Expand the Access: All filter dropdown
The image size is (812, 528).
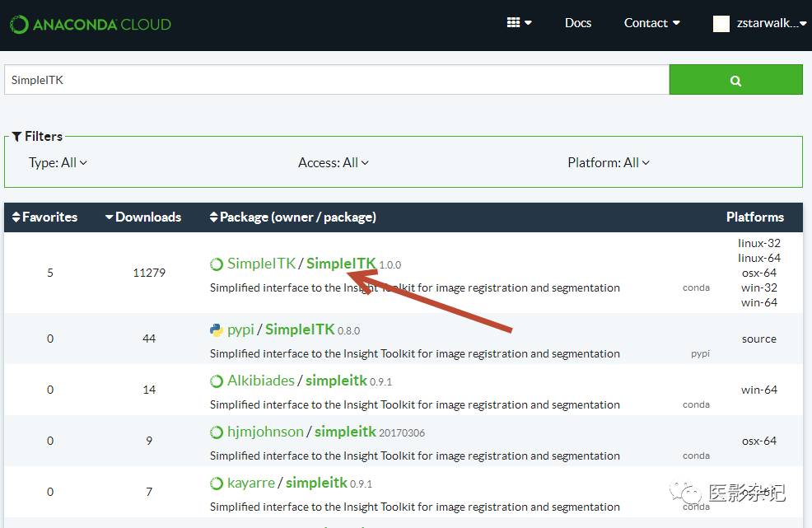(333, 163)
